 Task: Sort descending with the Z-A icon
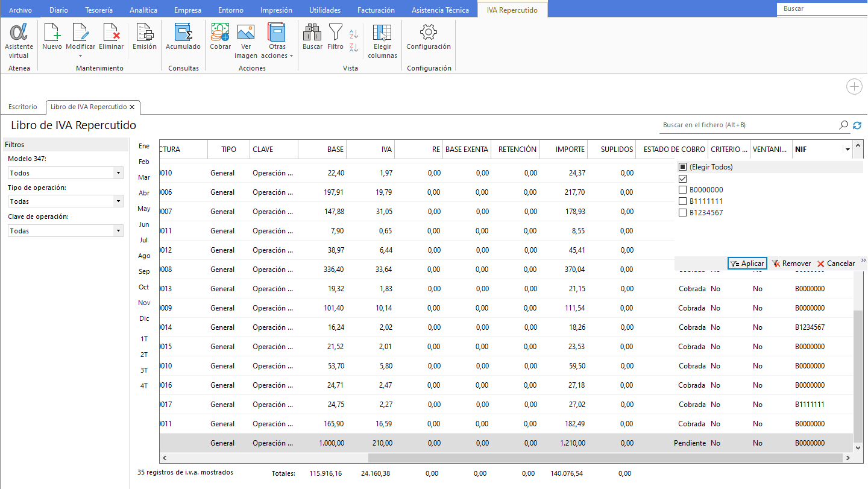click(354, 47)
